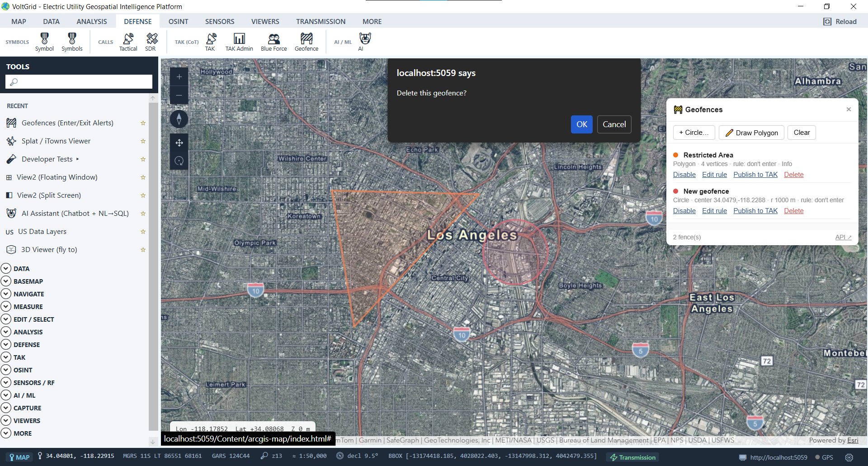
Task: Click the Draw Polygon button
Action: 751,133
